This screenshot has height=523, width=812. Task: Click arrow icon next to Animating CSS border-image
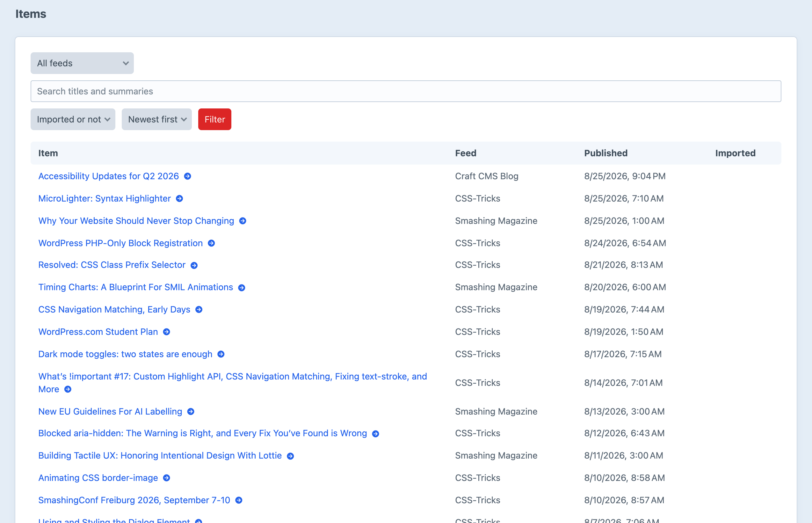(167, 478)
